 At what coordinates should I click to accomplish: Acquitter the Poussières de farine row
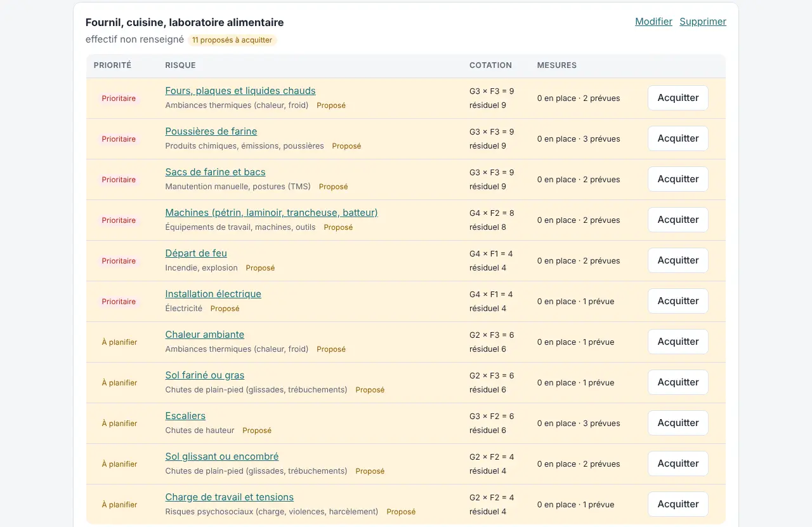coord(678,138)
